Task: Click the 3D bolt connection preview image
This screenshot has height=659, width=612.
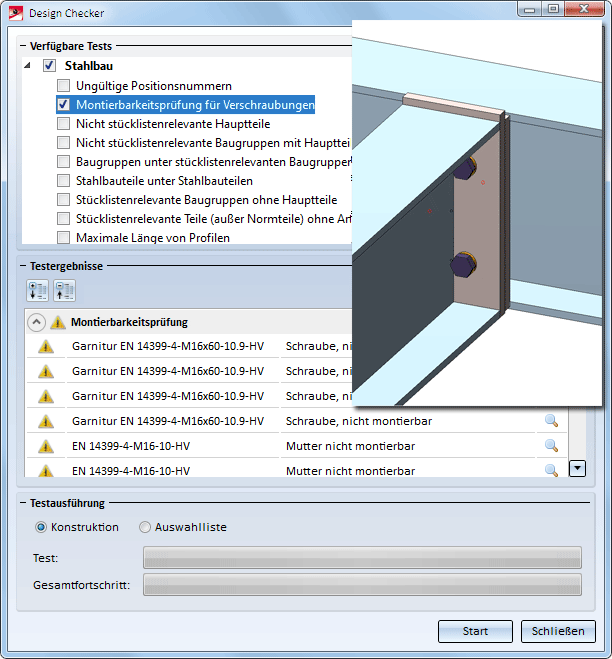Action: tap(477, 213)
